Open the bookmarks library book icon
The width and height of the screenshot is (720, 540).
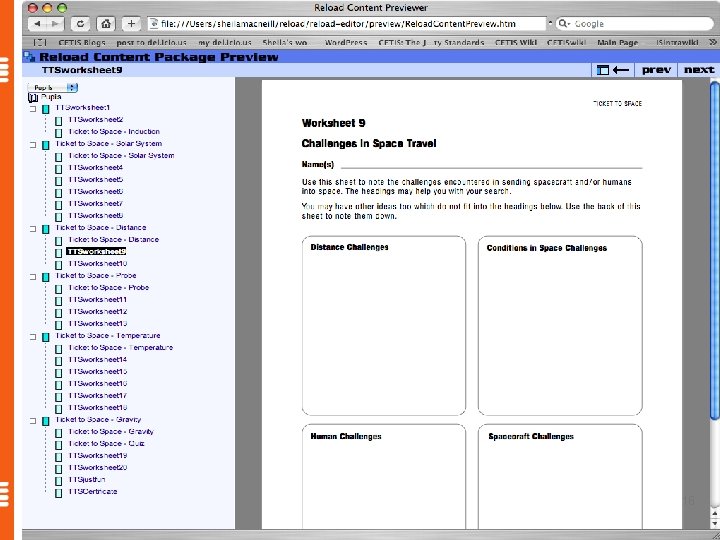[x=40, y=43]
